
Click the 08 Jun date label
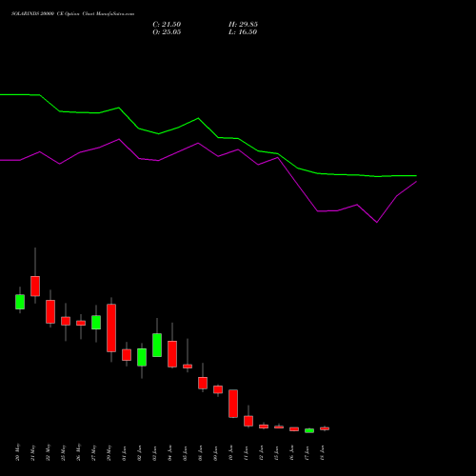tap(201, 453)
